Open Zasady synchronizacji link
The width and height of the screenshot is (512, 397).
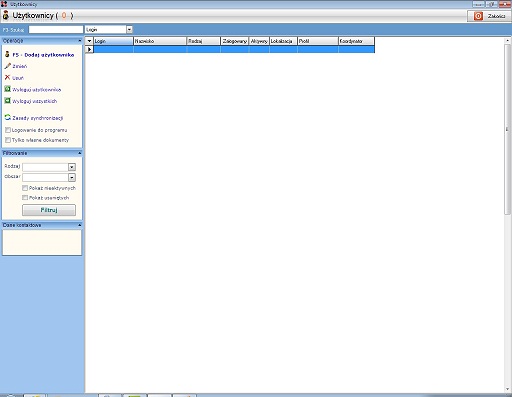coord(38,118)
